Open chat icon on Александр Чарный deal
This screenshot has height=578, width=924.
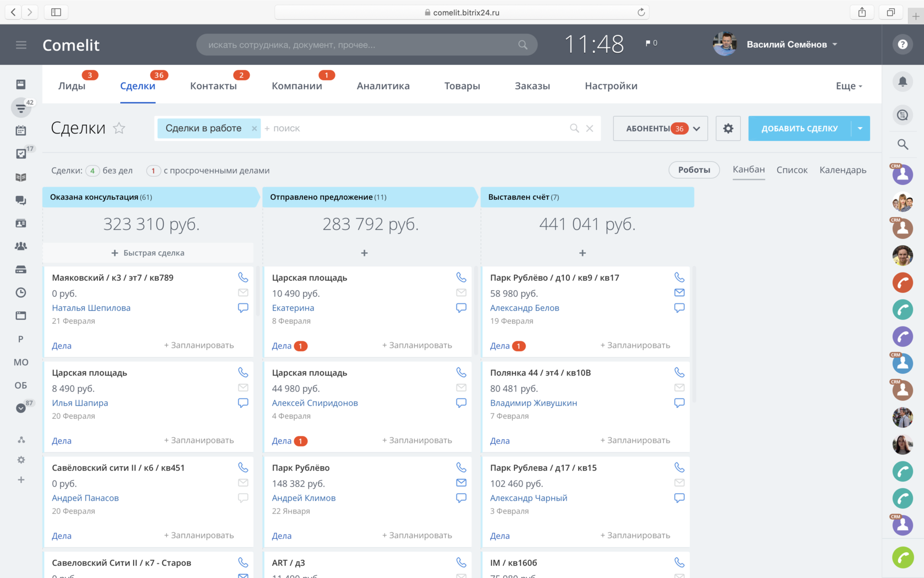click(x=680, y=498)
